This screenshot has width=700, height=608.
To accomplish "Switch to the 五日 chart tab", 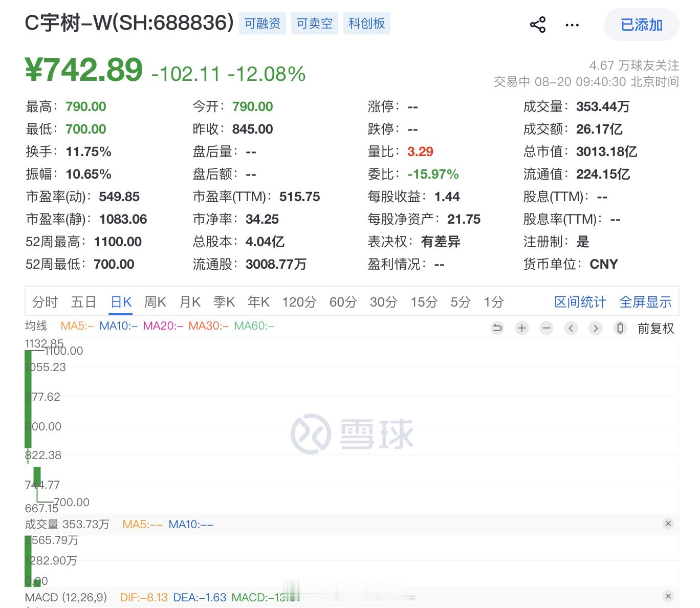I will (84, 302).
